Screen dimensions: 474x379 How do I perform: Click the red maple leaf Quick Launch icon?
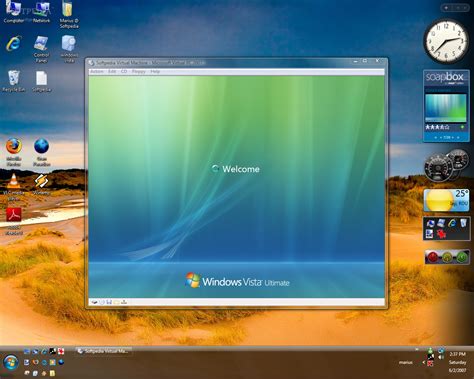tap(61, 351)
